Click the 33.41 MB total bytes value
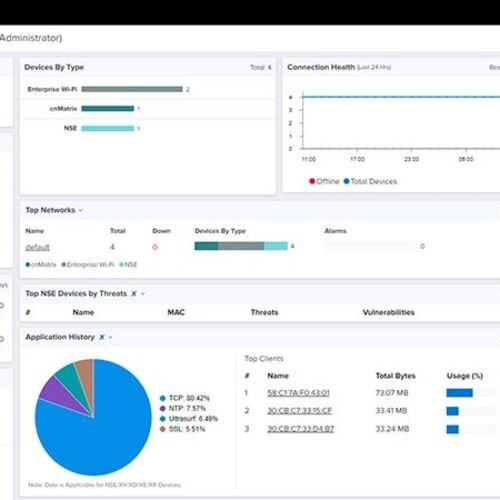The width and height of the screenshot is (500, 500). pos(392,411)
